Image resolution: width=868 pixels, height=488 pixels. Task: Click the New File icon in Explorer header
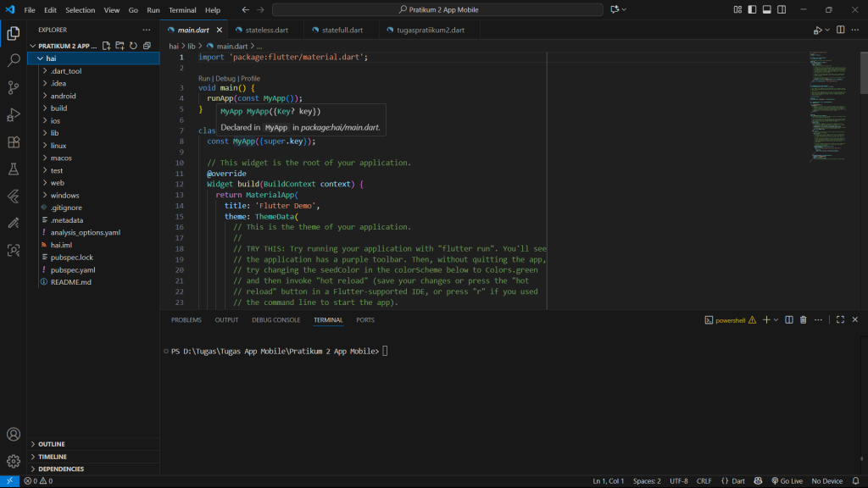coord(106,46)
